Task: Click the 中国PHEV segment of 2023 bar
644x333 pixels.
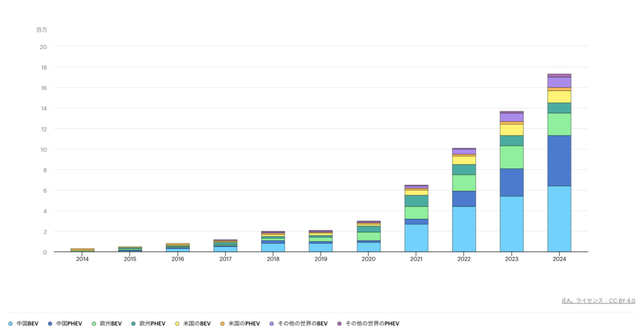Action: coord(511,182)
